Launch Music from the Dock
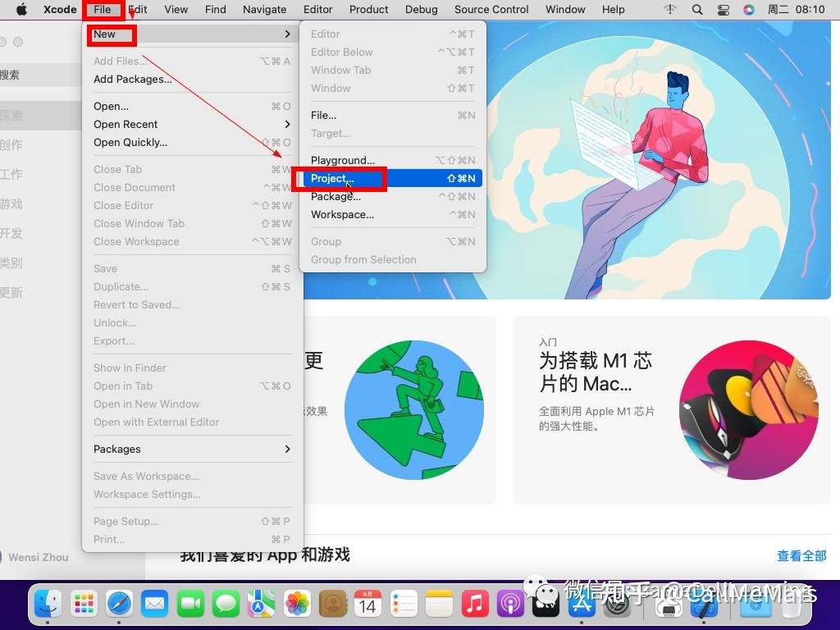This screenshot has height=630, width=840. click(474, 604)
